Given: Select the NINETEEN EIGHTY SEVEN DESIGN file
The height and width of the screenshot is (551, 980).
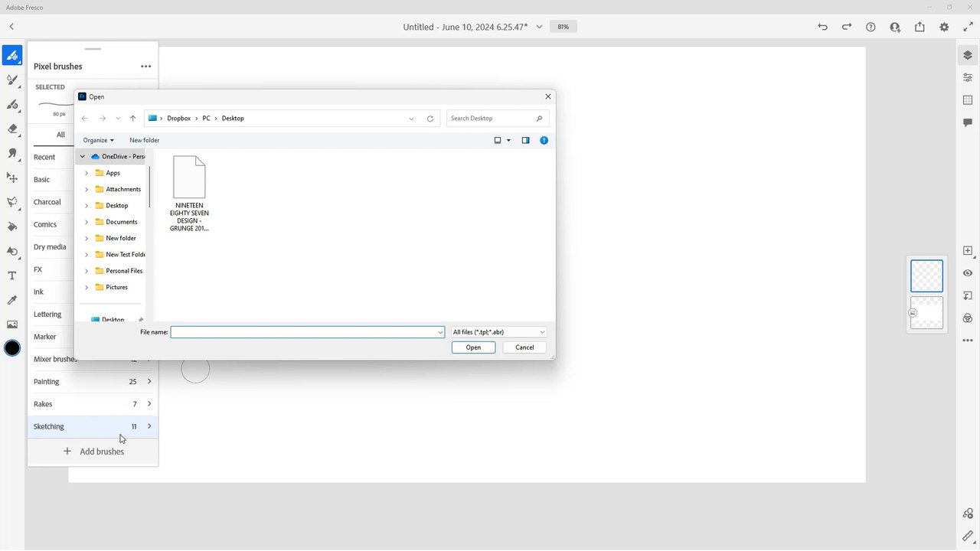Looking at the screenshot, I should tap(189, 194).
